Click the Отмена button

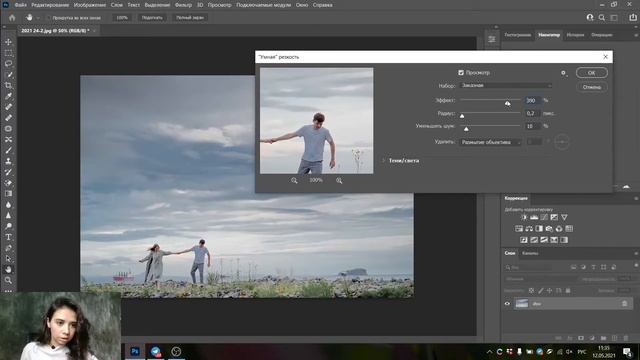click(x=591, y=87)
